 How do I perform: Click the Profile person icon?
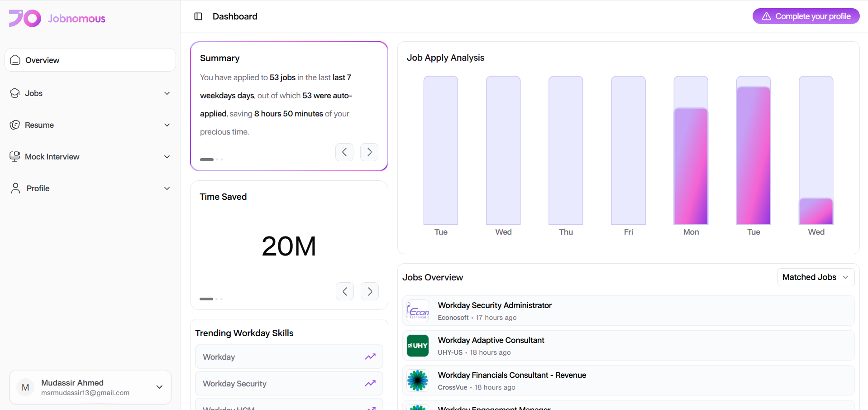16,188
